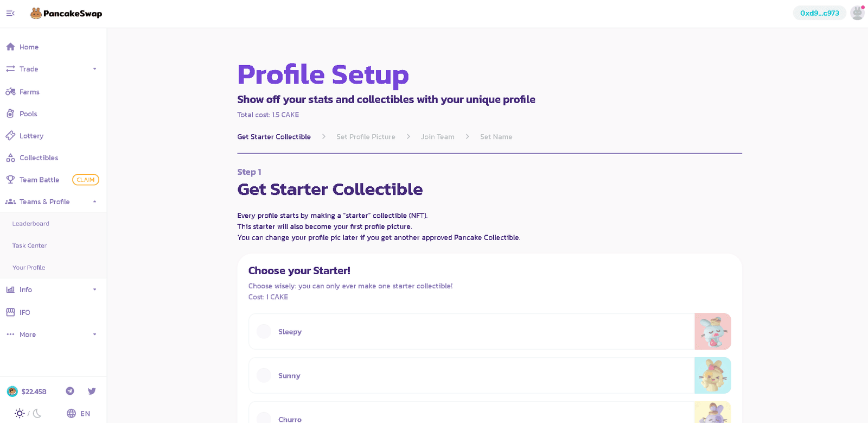This screenshot has width=868, height=423.
Task: Open the Telegram icon link
Action: pyautogui.click(x=70, y=391)
